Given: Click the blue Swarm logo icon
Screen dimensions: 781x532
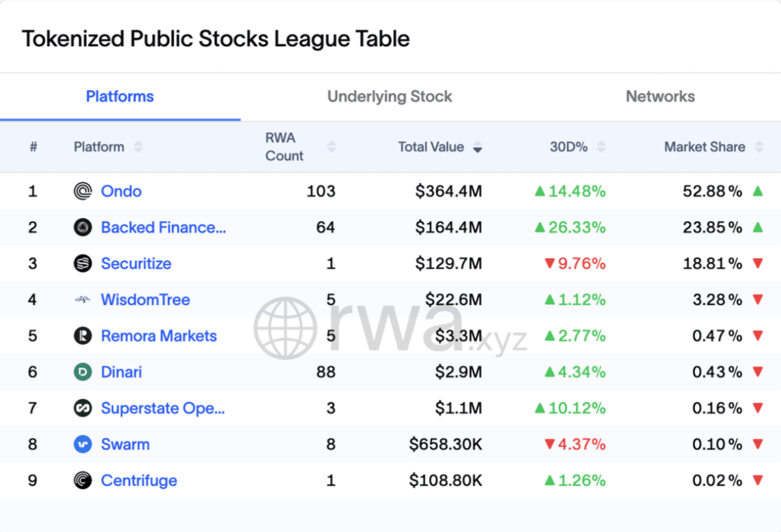Looking at the screenshot, I should pyautogui.click(x=83, y=445).
